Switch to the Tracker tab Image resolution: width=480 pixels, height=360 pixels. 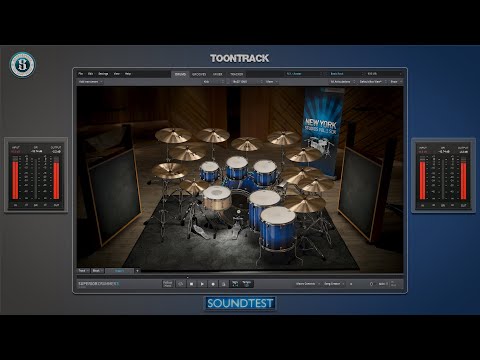click(x=237, y=74)
